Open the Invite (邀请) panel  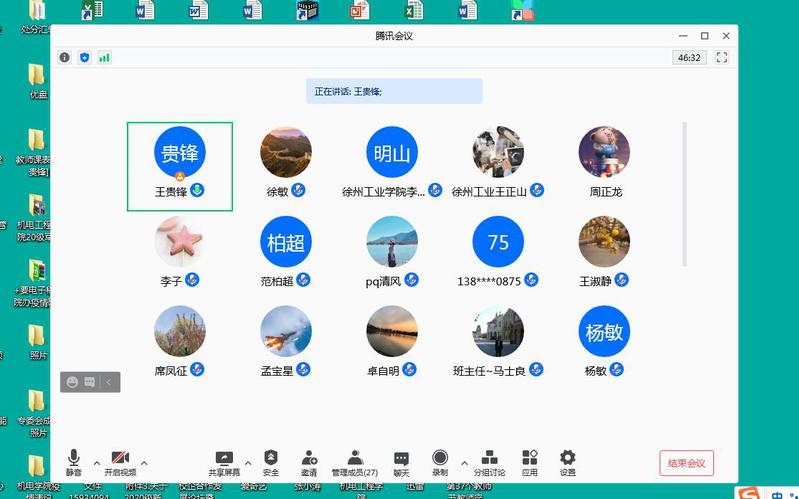309,462
